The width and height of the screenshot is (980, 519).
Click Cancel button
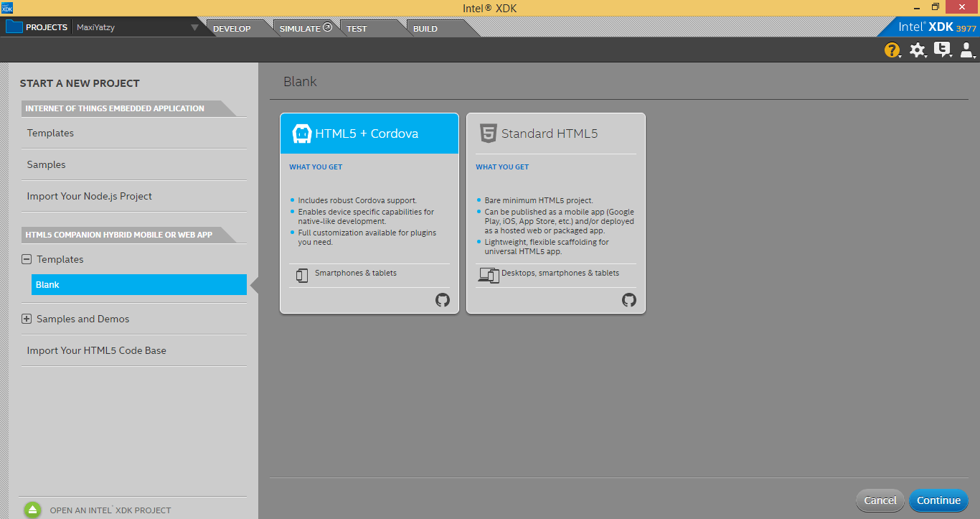tap(880, 500)
